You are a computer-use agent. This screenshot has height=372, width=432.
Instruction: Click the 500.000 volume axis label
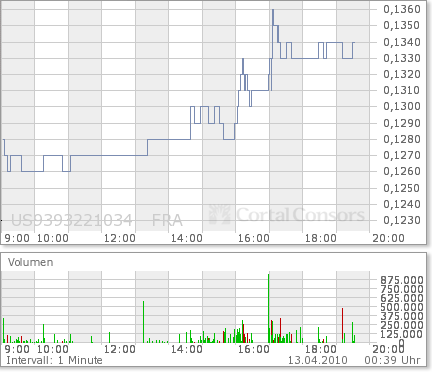pyautogui.click(x=402, y=307)
